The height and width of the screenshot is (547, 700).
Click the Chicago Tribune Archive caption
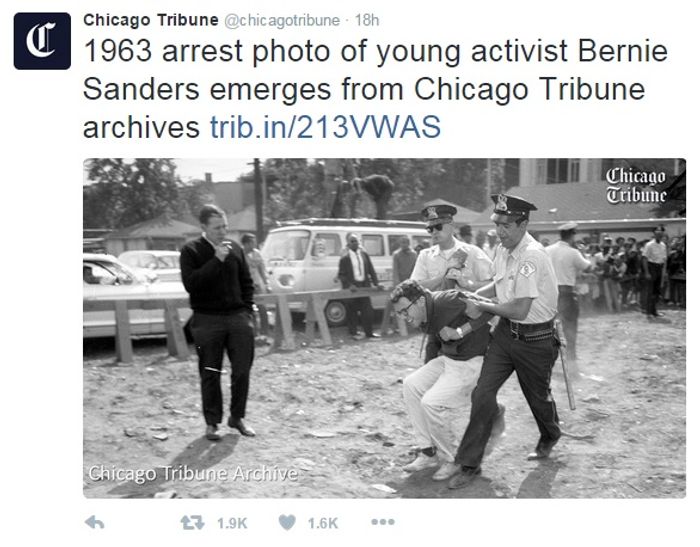click(193, 473)
